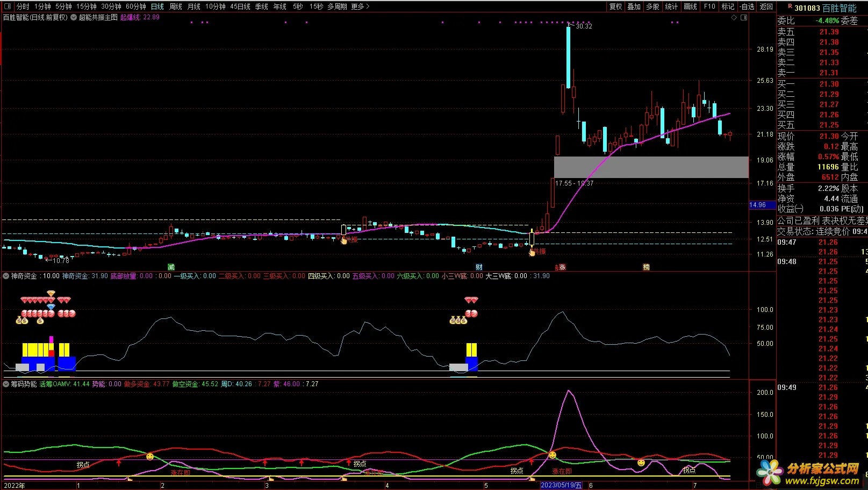Click the 2022年 label on the time axis

click(x=15, y=485)
